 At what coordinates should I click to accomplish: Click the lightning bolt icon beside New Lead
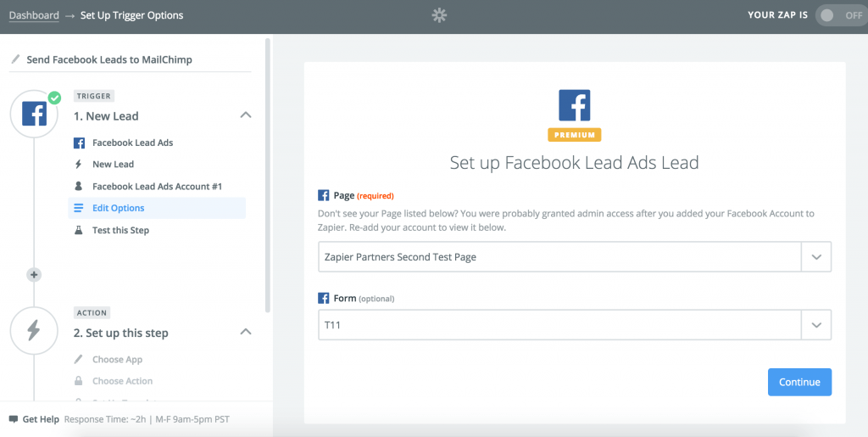79,164
